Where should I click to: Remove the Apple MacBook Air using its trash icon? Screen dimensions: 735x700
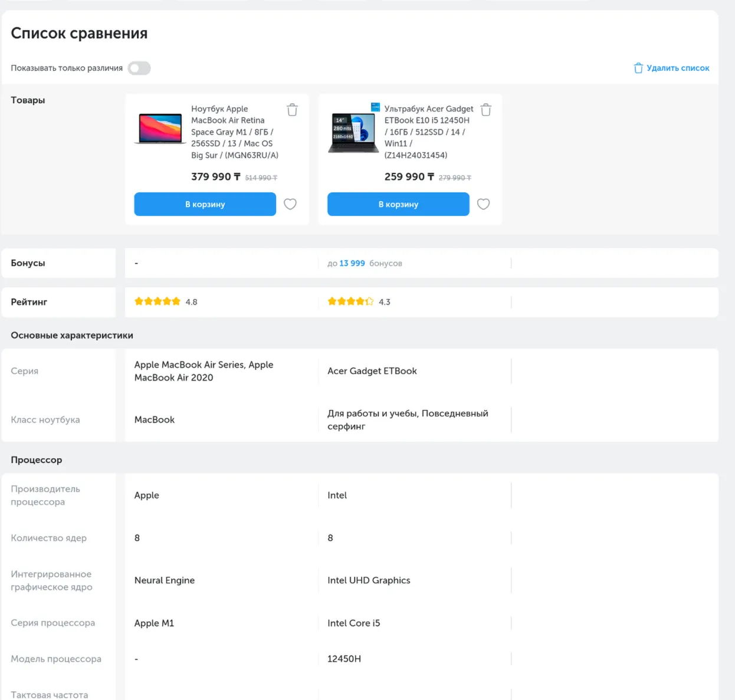(x=292, y=109)
